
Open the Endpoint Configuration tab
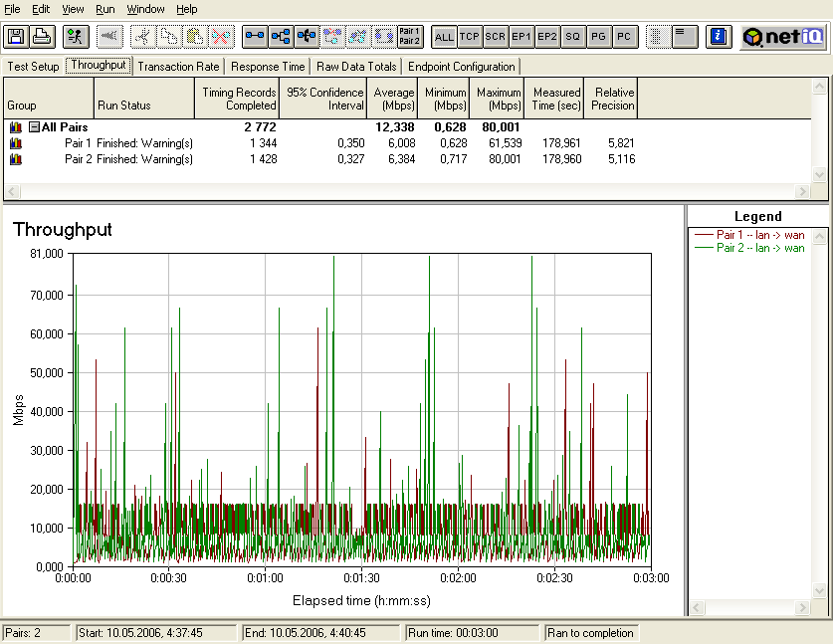(x=462, y=67)
